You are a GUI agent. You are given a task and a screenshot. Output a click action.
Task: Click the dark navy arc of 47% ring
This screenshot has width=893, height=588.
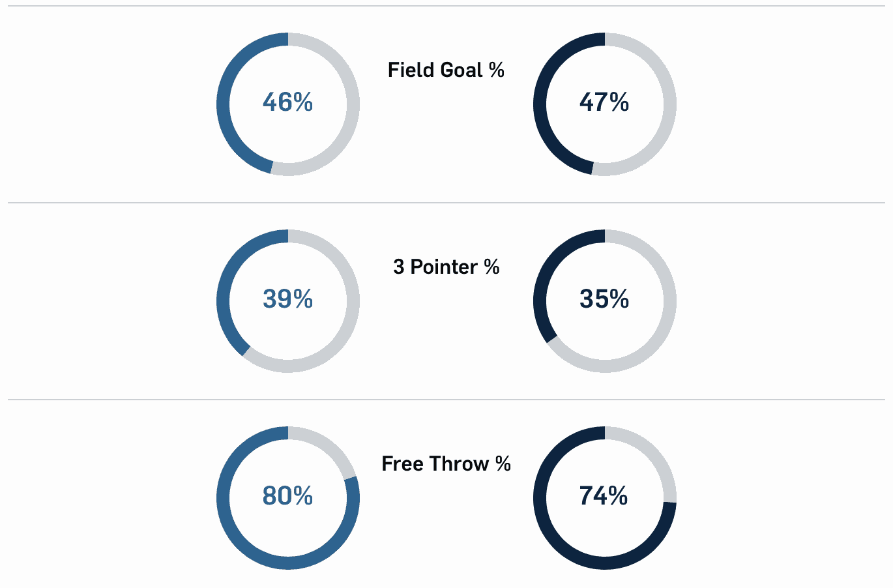tap(540, 104)
